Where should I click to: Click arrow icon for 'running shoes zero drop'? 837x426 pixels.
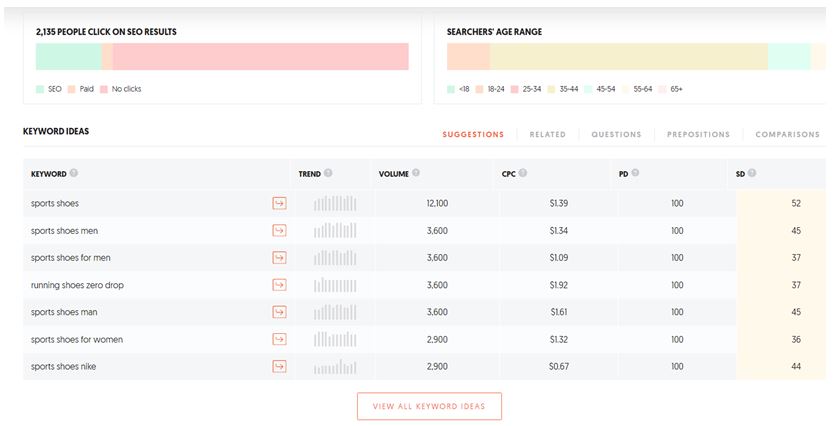click(279, 285)
